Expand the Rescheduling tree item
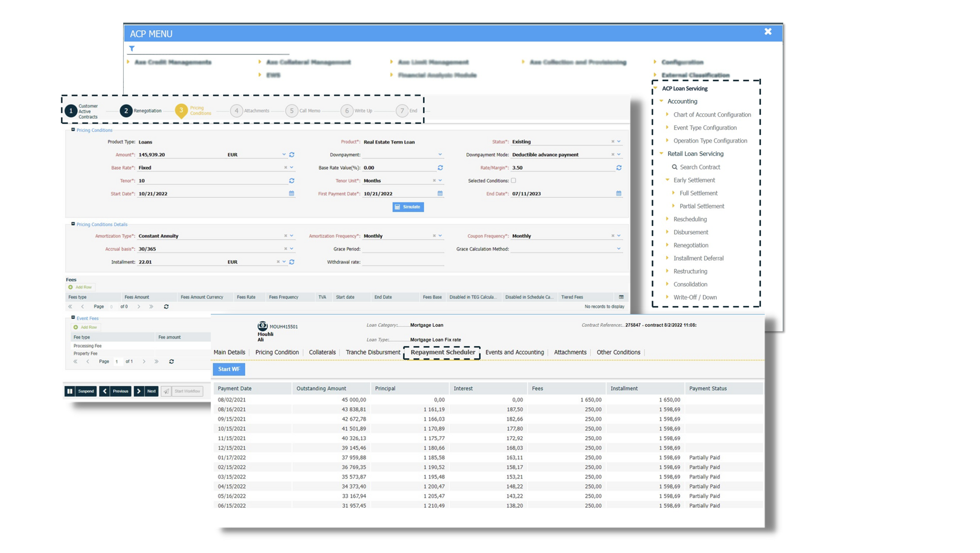980x553 pixels. 668,219
